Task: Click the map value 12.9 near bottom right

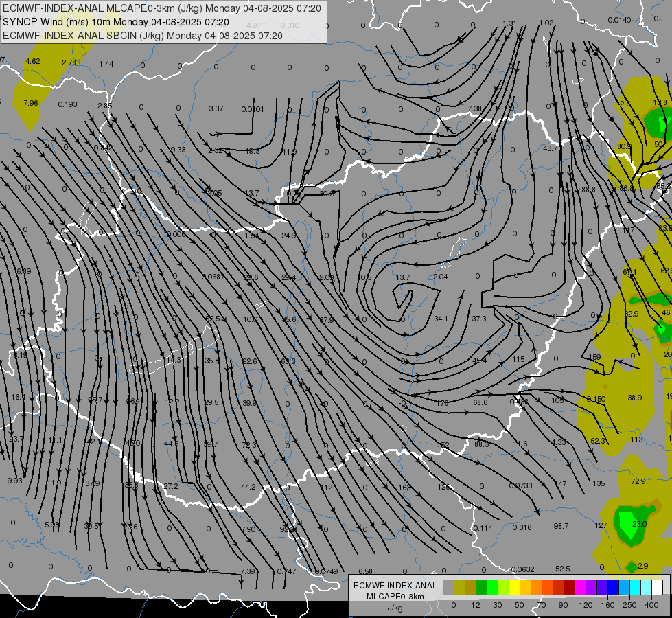Action: [x=640, y=566]
